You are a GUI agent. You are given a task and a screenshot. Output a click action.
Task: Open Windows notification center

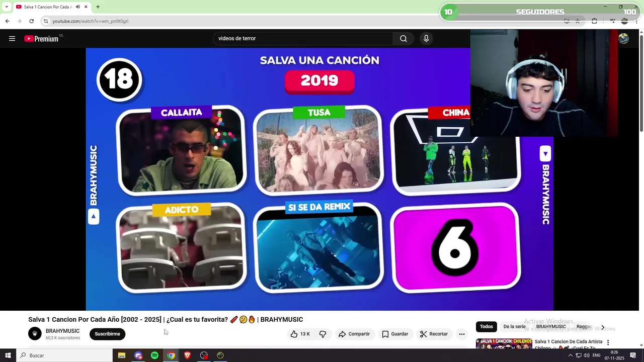click(x=633, y=355)
